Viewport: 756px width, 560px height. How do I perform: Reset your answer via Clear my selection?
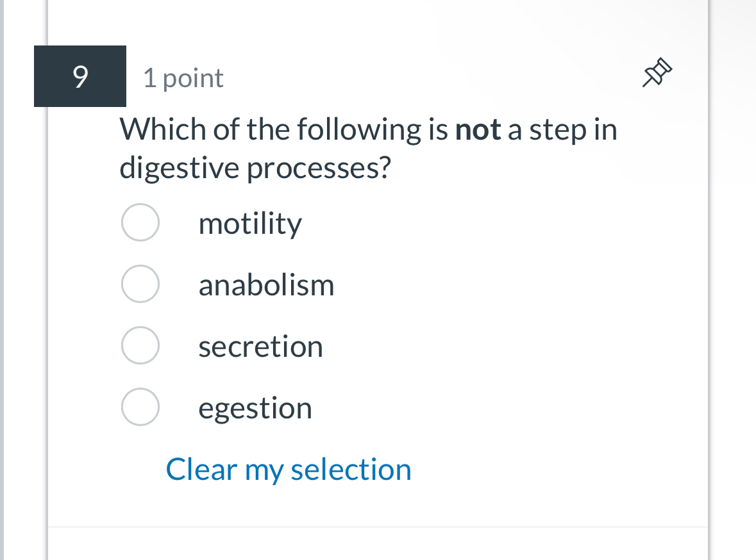289,469
